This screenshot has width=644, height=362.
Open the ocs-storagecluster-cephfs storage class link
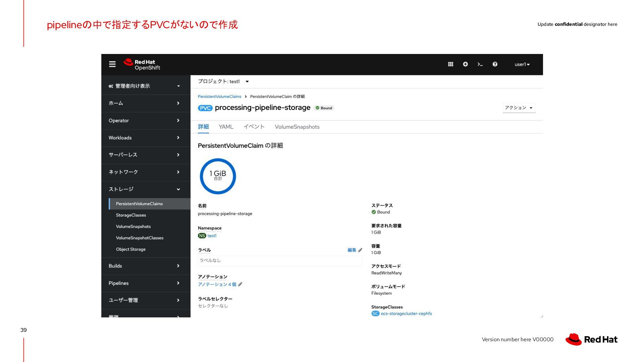pos(406,313)
